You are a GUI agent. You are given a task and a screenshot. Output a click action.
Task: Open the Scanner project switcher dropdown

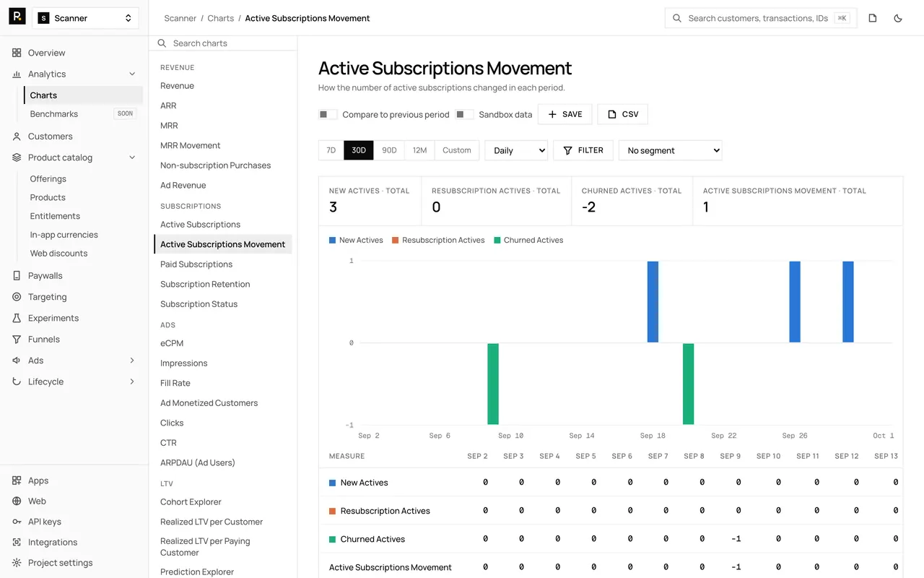point(86,18)
